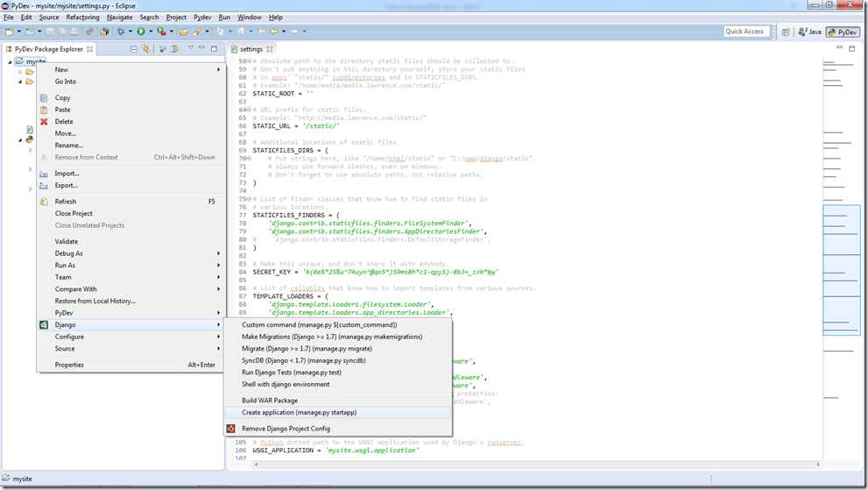This screenshot has width=868, height=490.
Task: Select Build WAR Package
Action: pyautogui.click(x=338, y=401)
